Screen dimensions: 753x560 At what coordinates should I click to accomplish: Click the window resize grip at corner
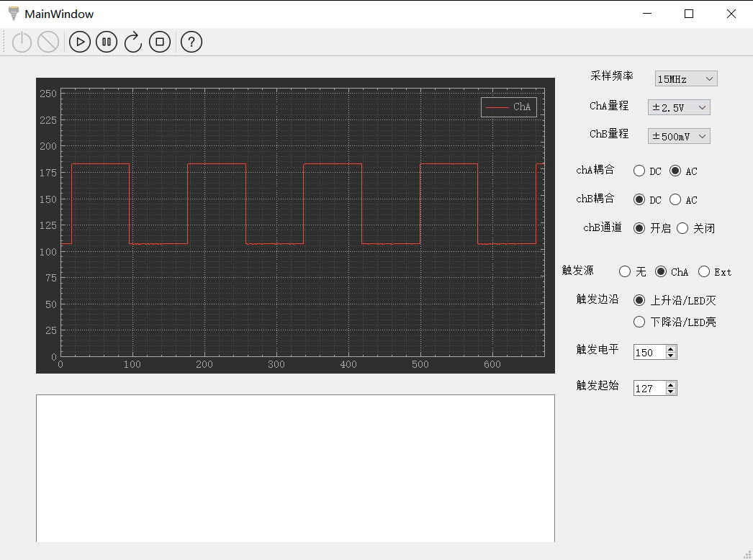click(x=747, y=554)
